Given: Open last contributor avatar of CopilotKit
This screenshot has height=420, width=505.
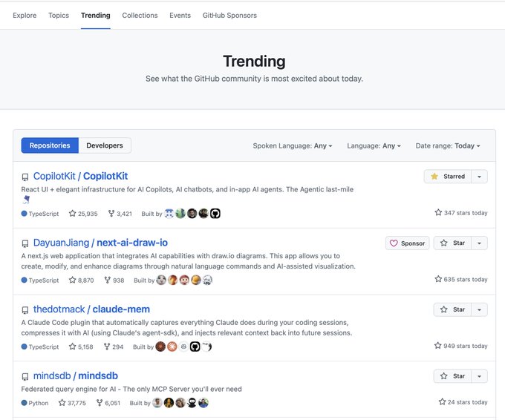Looking at the screenshot, I should [215, 214].
